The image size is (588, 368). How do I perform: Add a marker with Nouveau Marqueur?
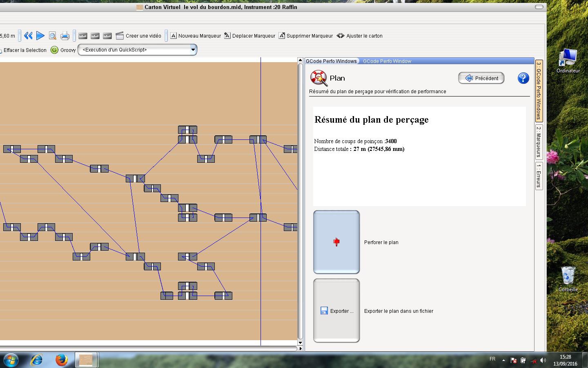coord(195,36)
